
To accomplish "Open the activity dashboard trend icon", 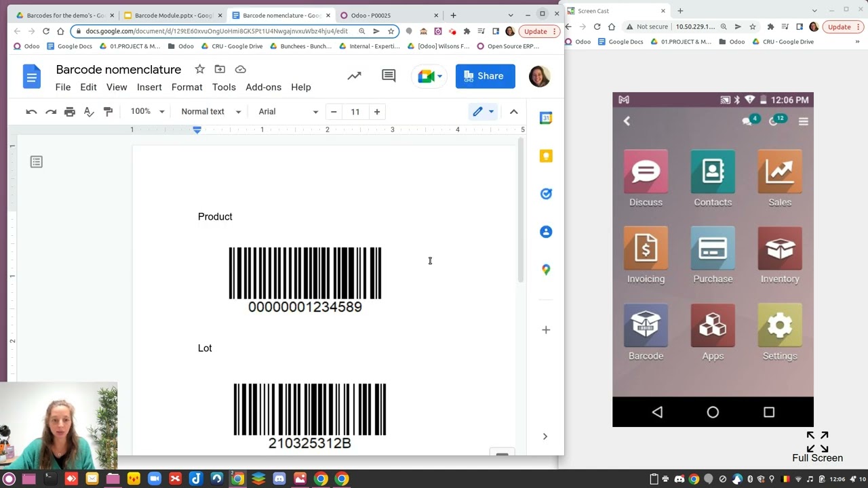I will click(354, 76).
